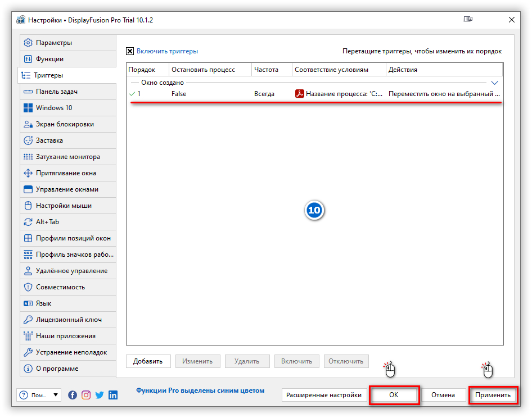Open the Наши приложения section
The image size is (532, 418).
(x=68, y=336)
